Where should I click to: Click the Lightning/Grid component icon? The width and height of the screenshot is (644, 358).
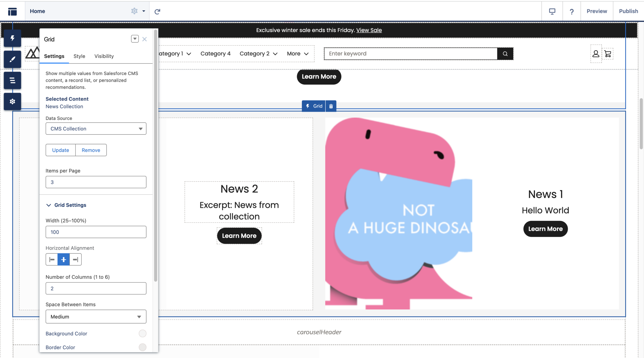coord(308,106)
